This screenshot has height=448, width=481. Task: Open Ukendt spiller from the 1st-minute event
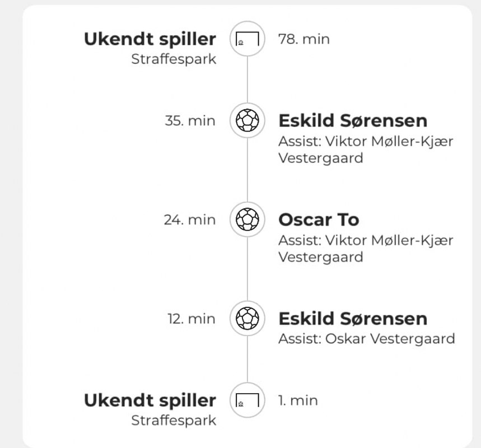150,400
